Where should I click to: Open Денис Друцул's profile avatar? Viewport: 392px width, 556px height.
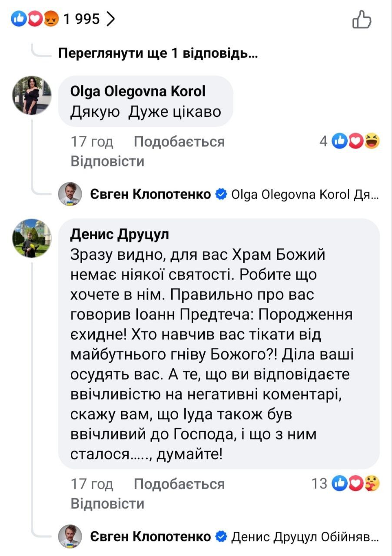tap(32, 238)
